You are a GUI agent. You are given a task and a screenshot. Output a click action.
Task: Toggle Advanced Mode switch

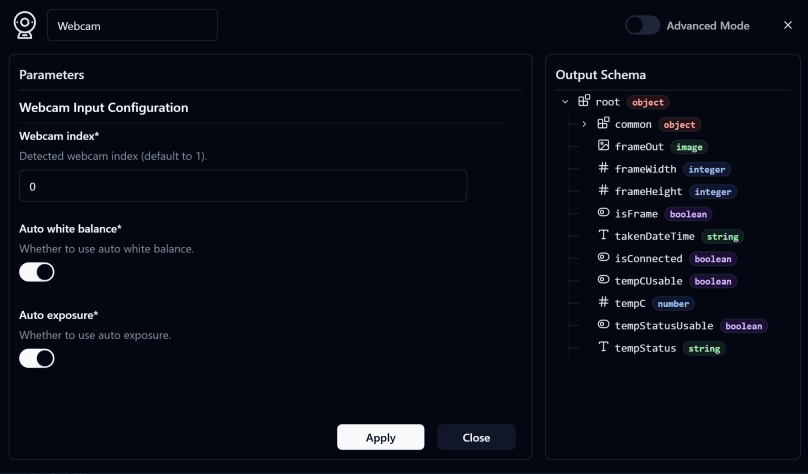643,25
